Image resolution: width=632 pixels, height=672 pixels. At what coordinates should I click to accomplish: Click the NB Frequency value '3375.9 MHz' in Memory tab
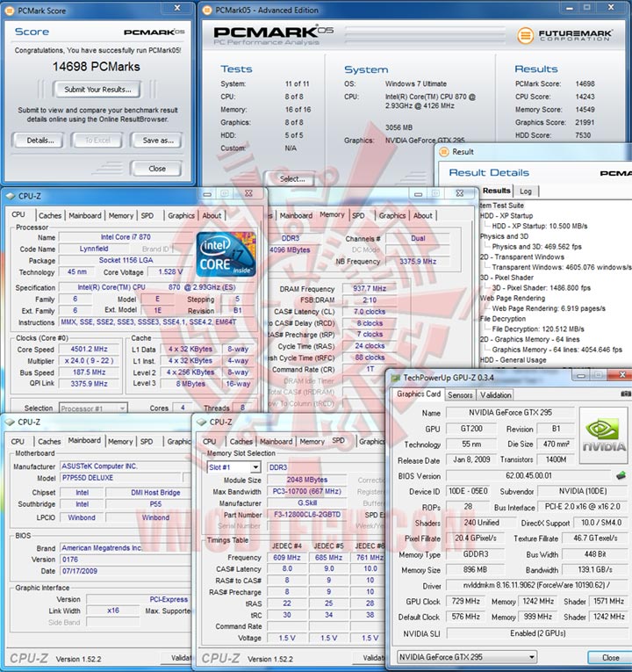(x=418, y=261)
